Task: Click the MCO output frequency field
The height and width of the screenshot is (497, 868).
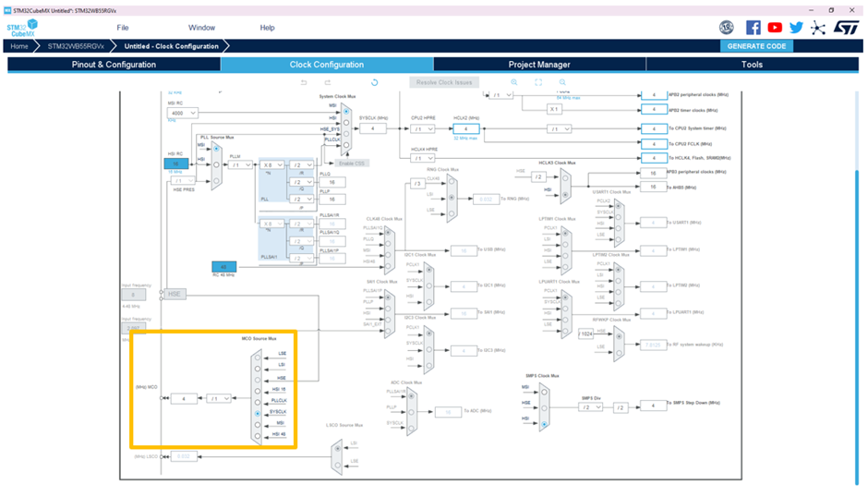Action: pyautogui.click(x=184, y=398)
